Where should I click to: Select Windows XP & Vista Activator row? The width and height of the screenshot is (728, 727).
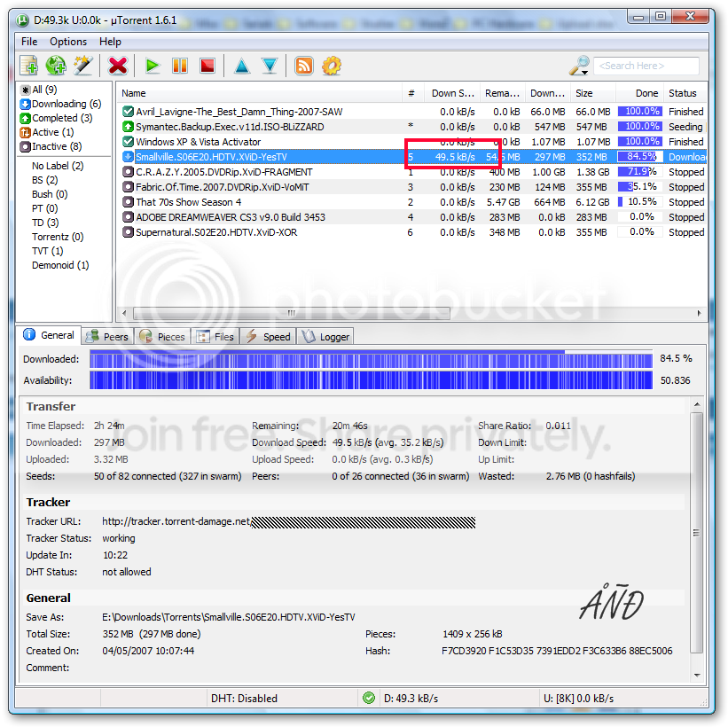click(x=412, y=142)
